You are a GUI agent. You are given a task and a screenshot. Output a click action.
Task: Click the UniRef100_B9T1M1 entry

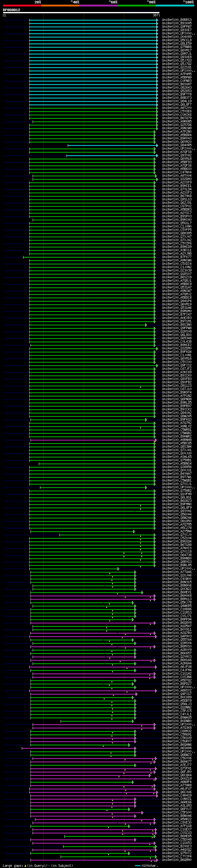[x=177, y=321]
